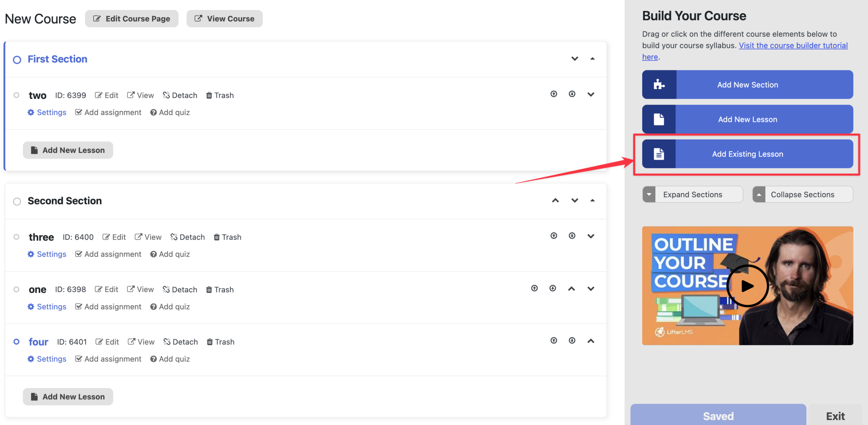Select the Second Section circle marker
This screenshot has width=868, height=425.
point(17,201)
